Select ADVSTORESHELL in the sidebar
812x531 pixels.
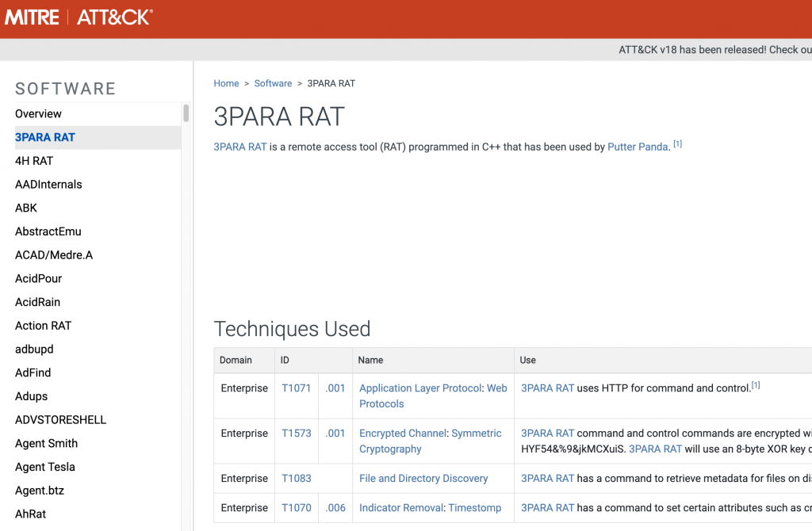[60, 420]
